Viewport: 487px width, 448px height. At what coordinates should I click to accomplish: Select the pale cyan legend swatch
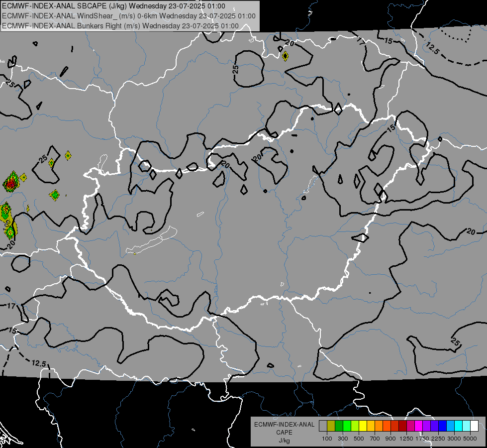tap(467, 426)
